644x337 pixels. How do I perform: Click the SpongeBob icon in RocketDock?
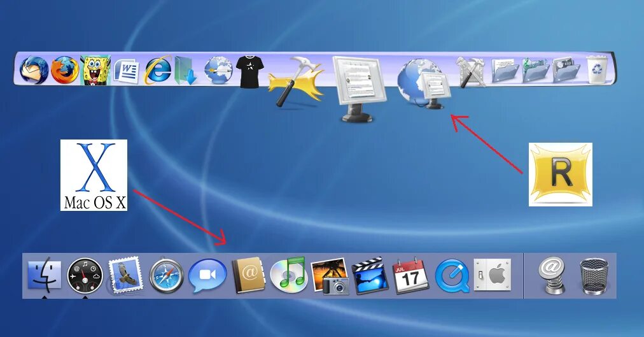[95, 70]
